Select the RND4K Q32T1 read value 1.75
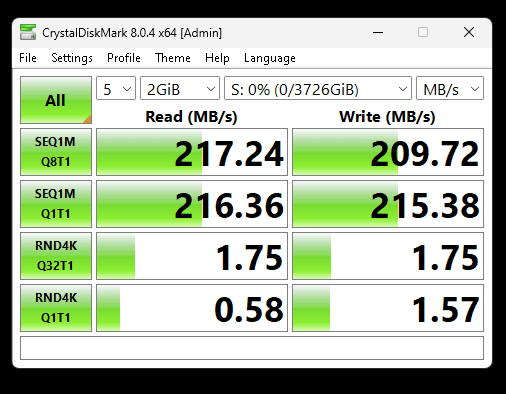The width and height of the screenshot is (506, 394). pos(192,256)
